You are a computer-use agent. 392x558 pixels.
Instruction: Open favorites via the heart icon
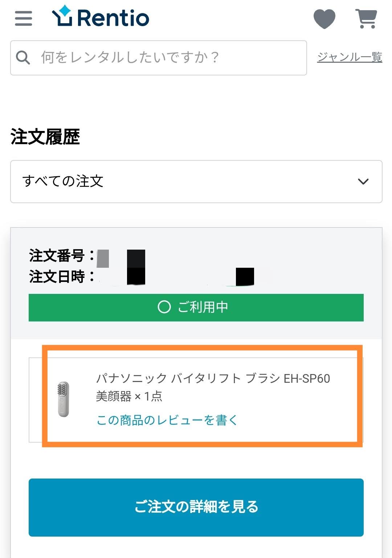pos(324,19)
